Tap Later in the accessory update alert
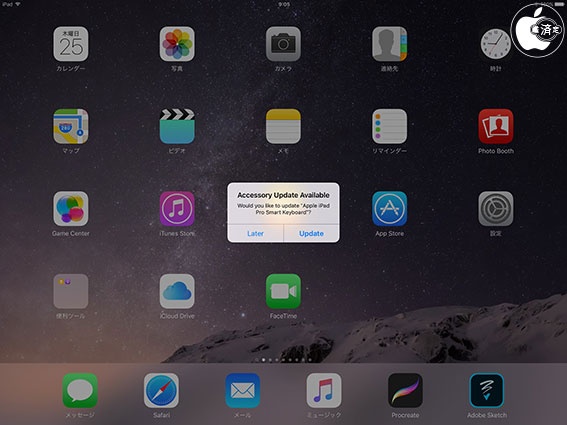 pos(255,233)
